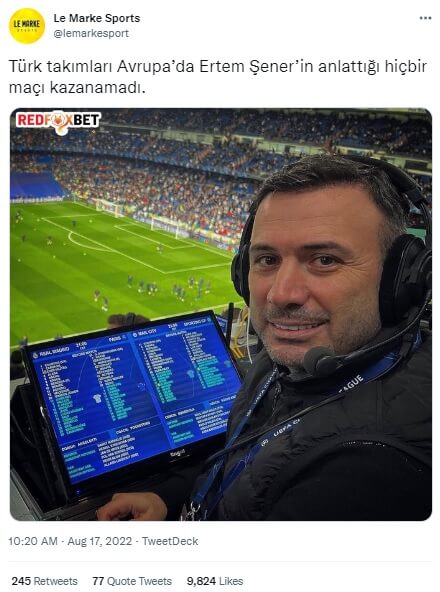
Task: Open the tweet's three-dot more options menu
Action: click(x=425, y=18)
